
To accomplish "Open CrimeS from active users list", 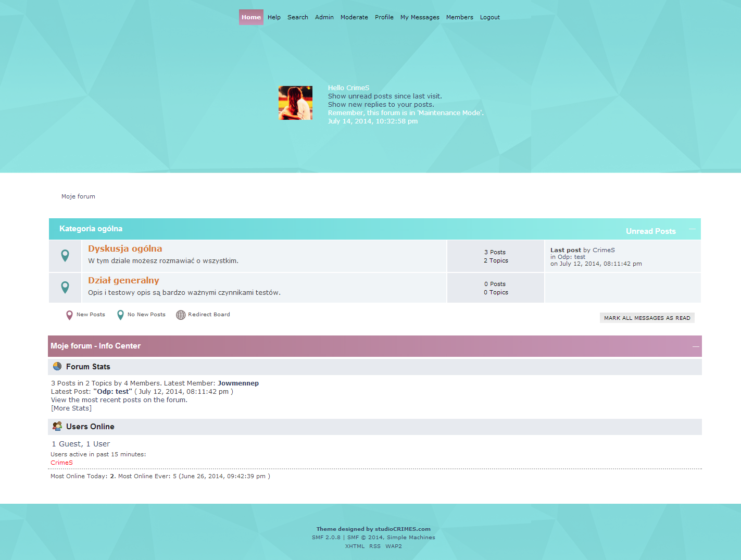I will [61, 462].
